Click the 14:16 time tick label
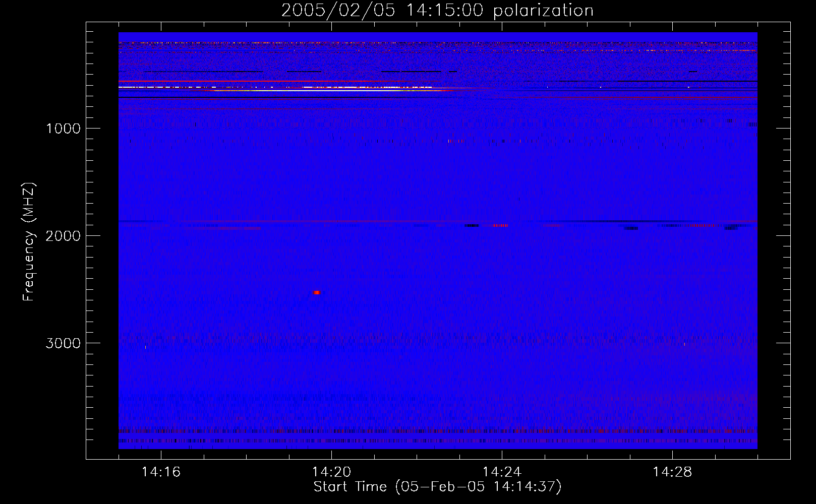816x504 pixels. pyautogui.click(x=161, y=472)
